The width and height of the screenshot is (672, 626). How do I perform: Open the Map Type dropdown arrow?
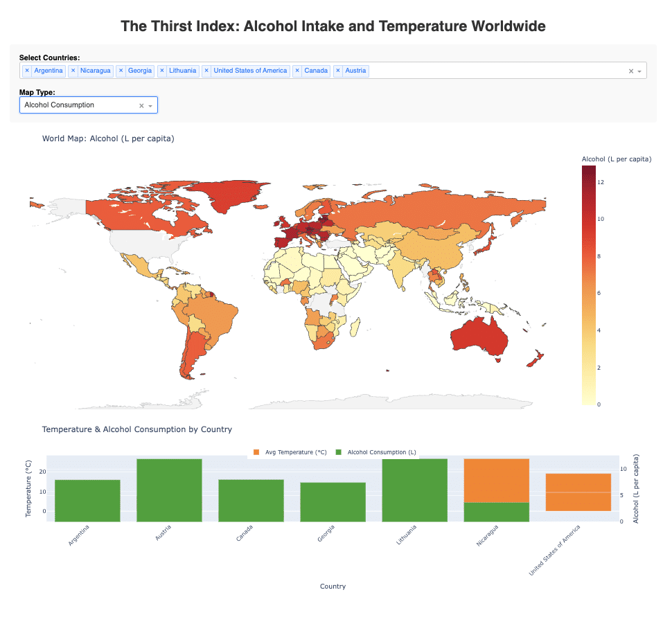coord(150,105)
